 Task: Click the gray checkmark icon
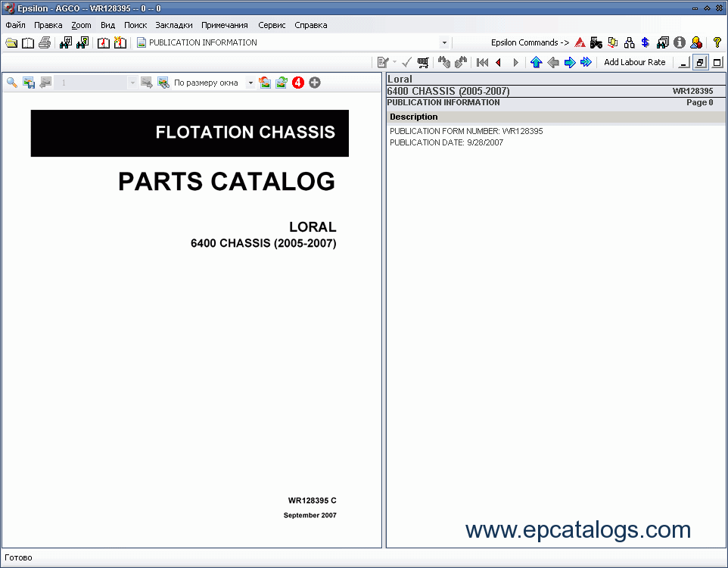[x=406, y=62]
